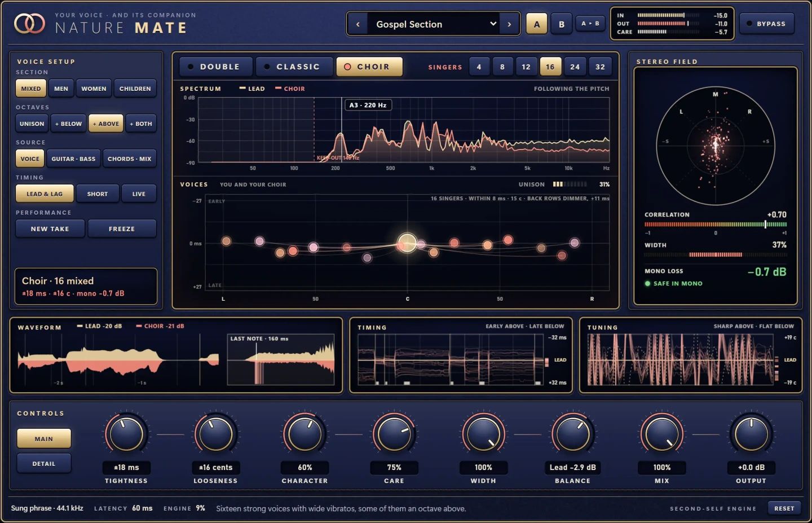This screenshot has width=812, height=523.
Task: Click the Engine 9% status
Action: tap(184, 508)
